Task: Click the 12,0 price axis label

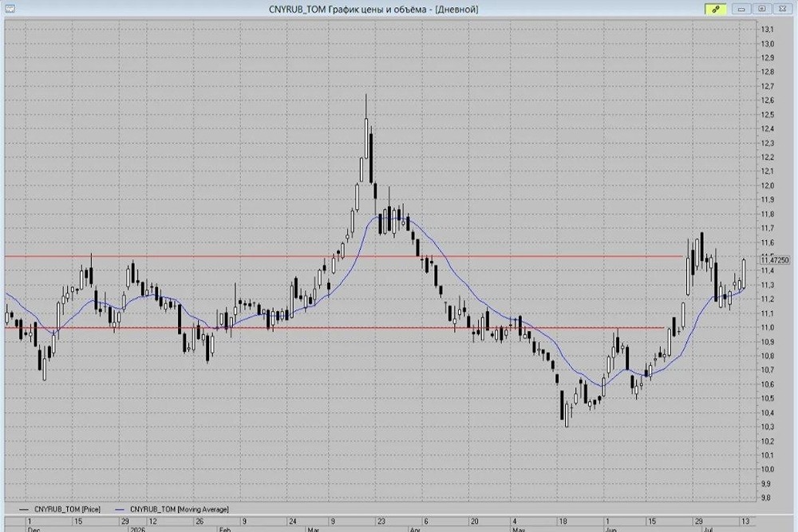Action: pos(768,186)
